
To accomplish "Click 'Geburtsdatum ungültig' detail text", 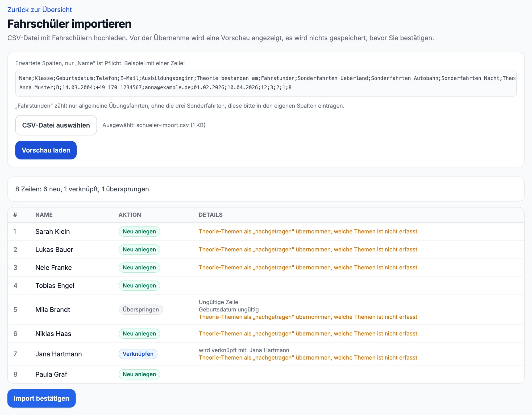I will [229, 310].
